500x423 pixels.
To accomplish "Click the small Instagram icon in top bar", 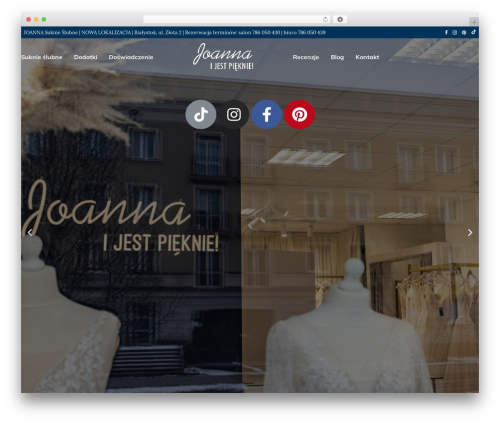I will 455,32.
